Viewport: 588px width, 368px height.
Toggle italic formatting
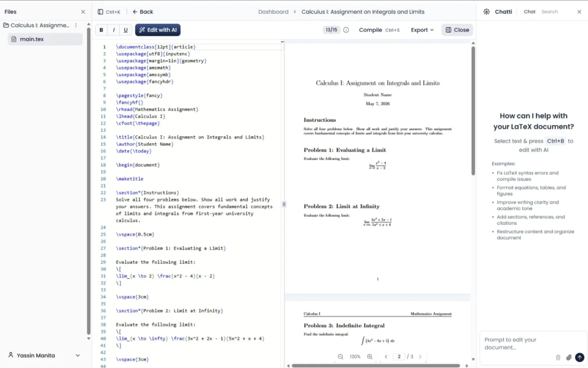(x=113, y=30)
